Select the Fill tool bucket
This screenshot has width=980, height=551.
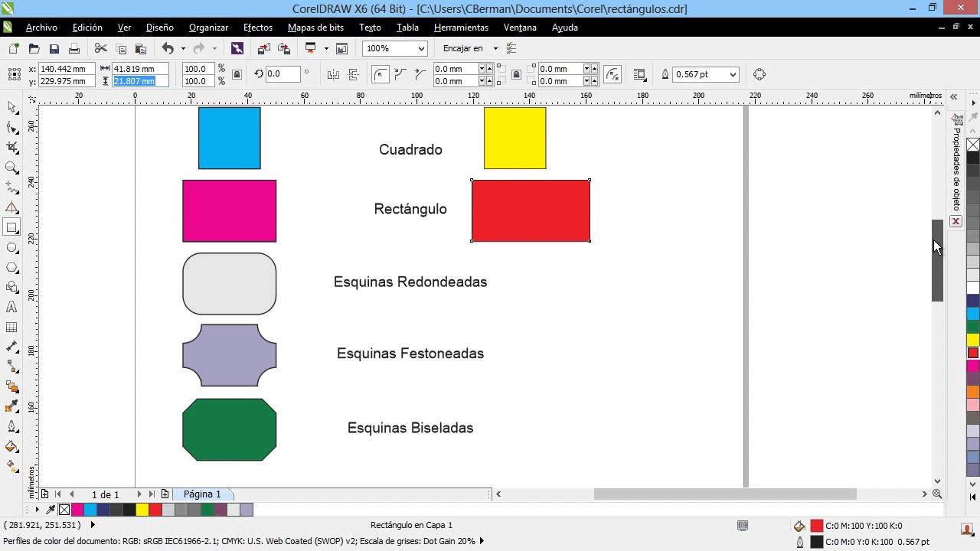[x=11, y=446]
